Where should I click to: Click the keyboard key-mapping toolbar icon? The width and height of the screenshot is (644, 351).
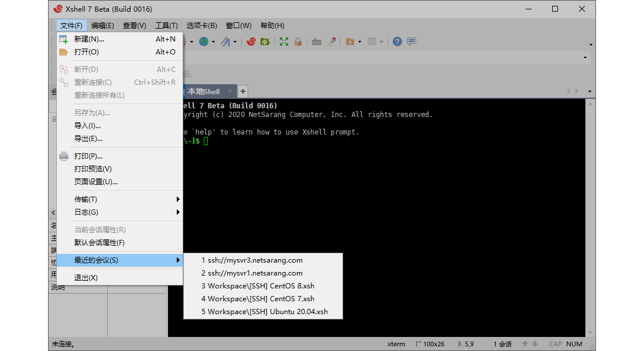317,42
